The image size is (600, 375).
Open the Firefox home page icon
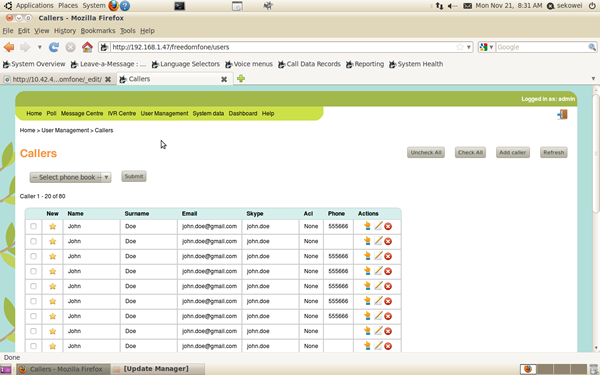[87, 47]
